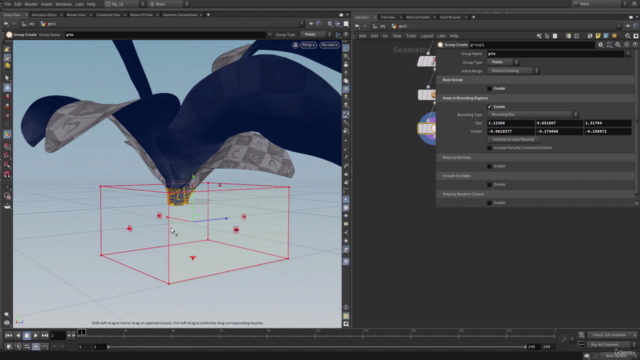
Task: Click the network editor find magnifier icon
Action: pos(628,36)
